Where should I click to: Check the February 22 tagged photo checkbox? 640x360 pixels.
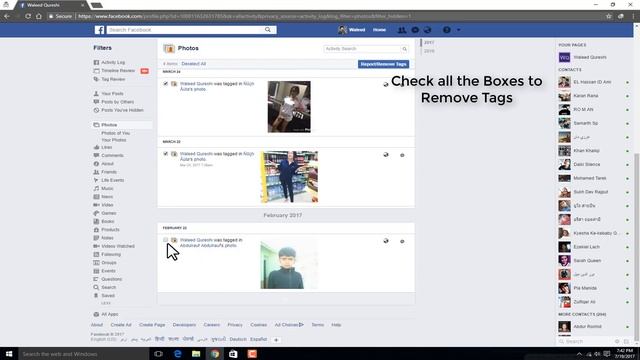point(165,240)
